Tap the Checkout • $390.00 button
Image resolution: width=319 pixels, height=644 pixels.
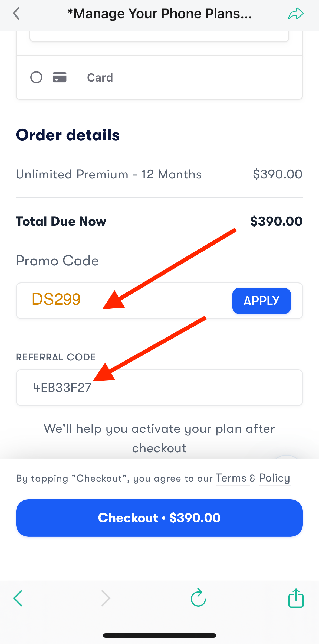point(159,518)
